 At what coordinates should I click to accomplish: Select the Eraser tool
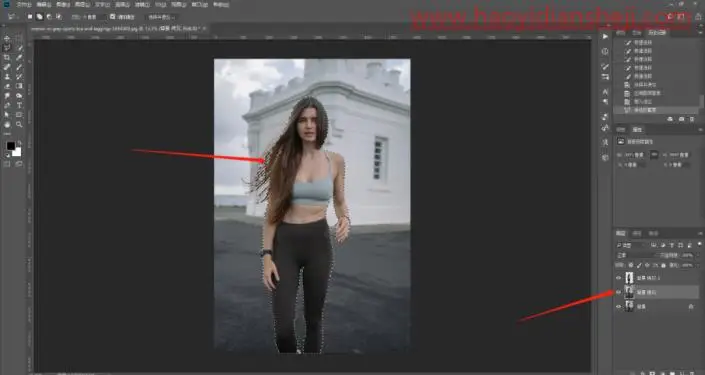point(7,86)
